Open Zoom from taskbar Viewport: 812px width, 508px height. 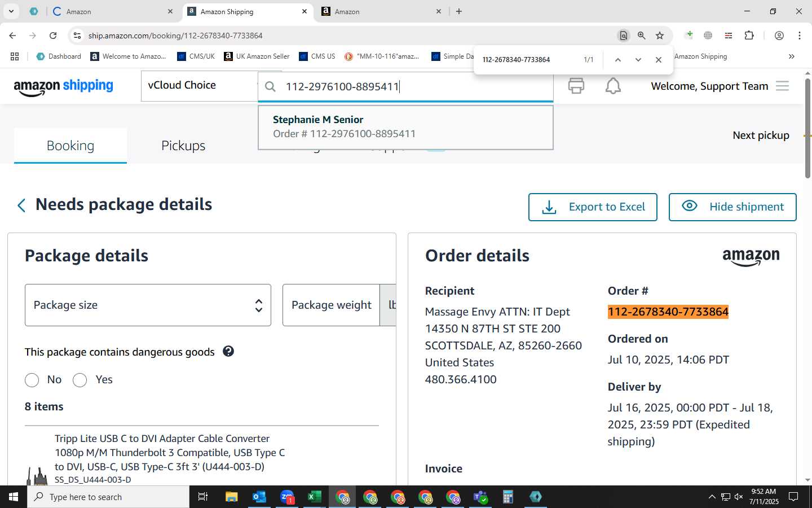point(287,497)
